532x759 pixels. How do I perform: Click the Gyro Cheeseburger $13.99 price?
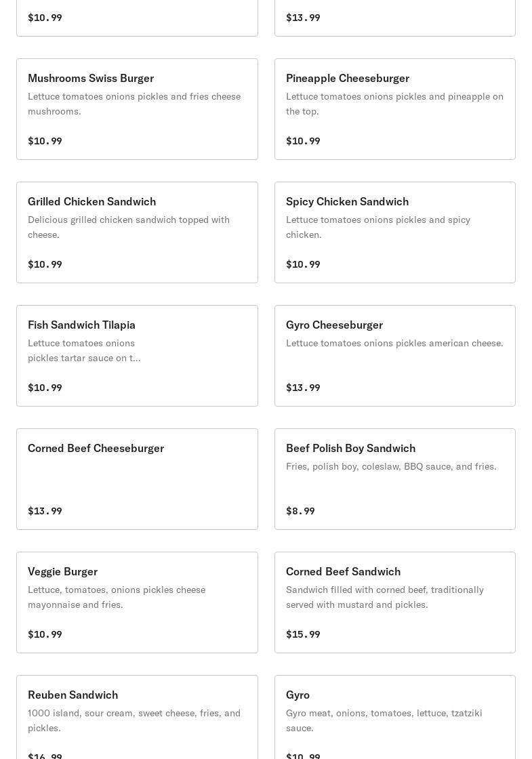[x=303, y=388]
